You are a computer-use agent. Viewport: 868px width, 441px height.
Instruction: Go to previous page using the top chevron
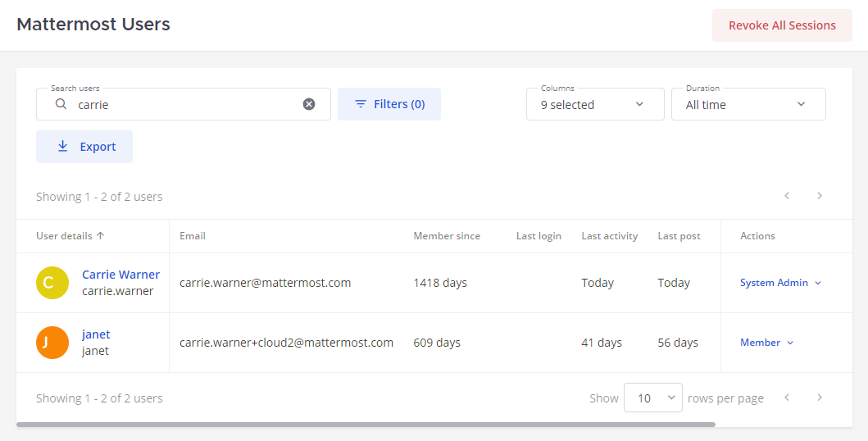click(787, 196)
